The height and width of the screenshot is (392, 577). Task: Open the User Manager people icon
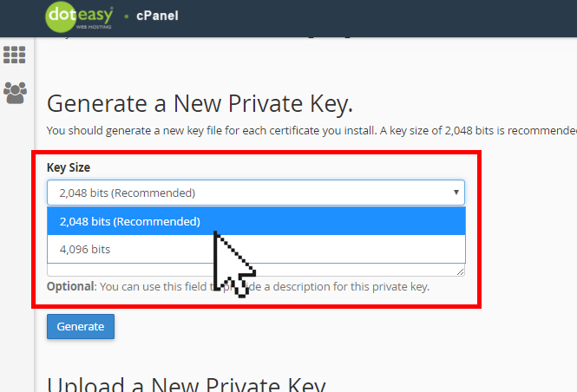point(15,93)
